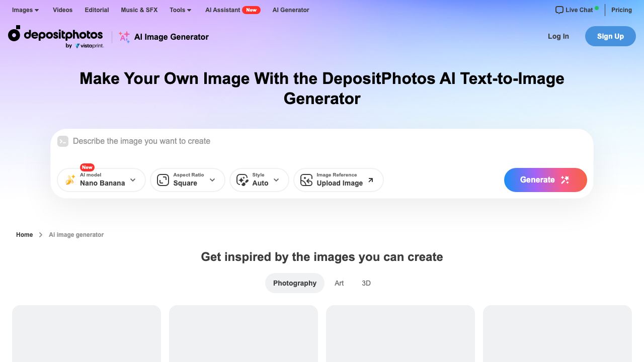Click the Live Chat speech bubble icon
644x362 pixels.
pyautogui.click(x=559, y=10)
